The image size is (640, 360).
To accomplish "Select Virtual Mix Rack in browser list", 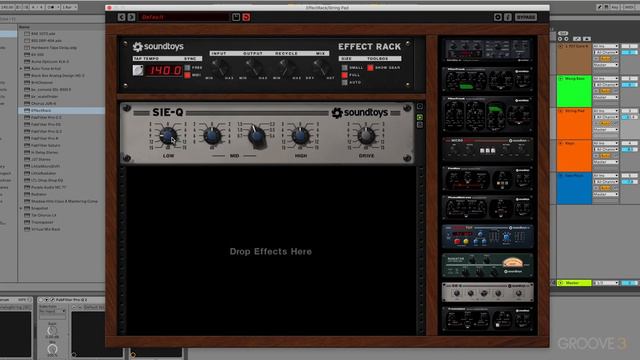I will pos(46,229).
